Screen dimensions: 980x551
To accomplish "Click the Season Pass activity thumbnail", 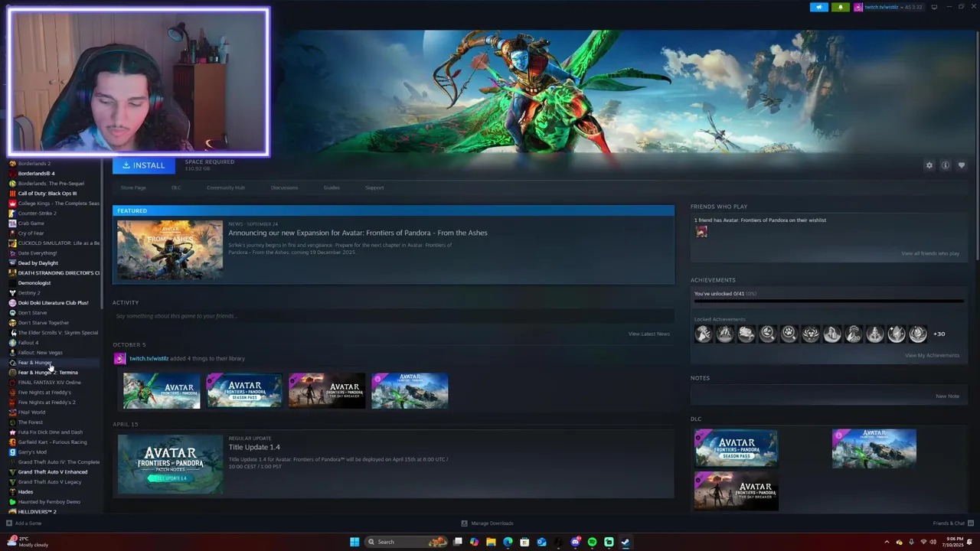I will pos(244,390).
